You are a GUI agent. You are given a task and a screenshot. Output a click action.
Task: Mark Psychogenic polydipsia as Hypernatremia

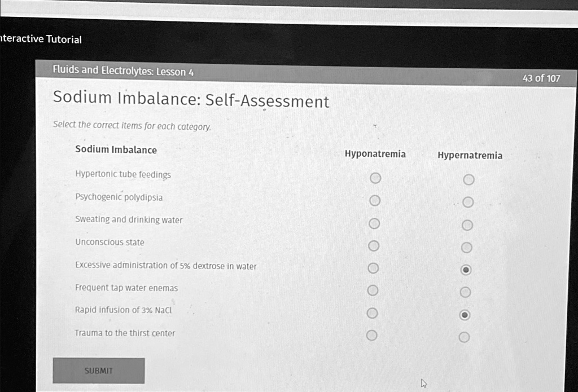[x=468, y=202]
